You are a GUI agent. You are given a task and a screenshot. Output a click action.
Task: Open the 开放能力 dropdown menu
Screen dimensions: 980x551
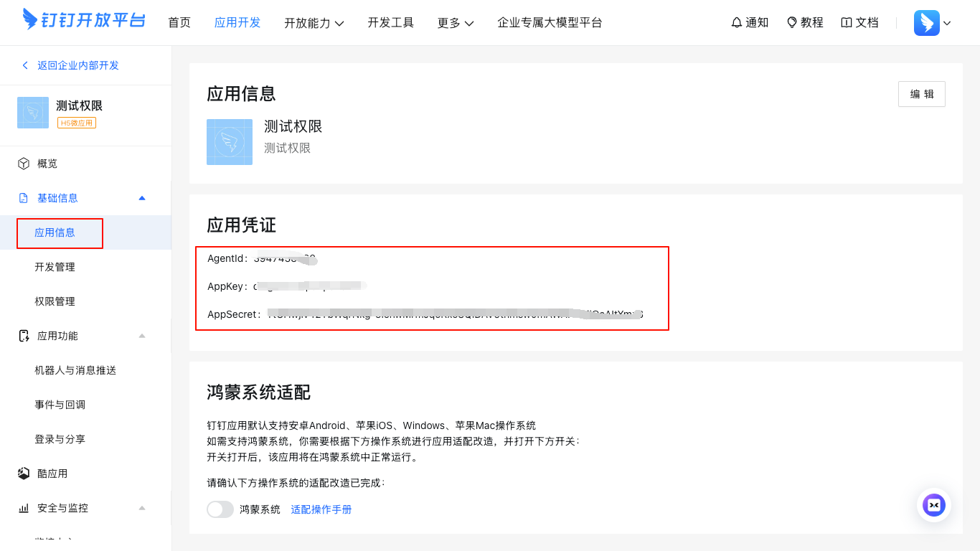pyautogui.click(x=314, y=23)
